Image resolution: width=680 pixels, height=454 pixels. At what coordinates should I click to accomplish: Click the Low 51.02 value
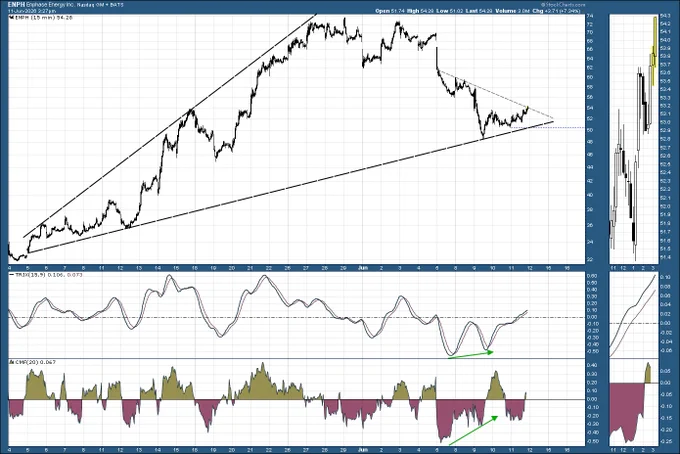[x=450, y=10]
